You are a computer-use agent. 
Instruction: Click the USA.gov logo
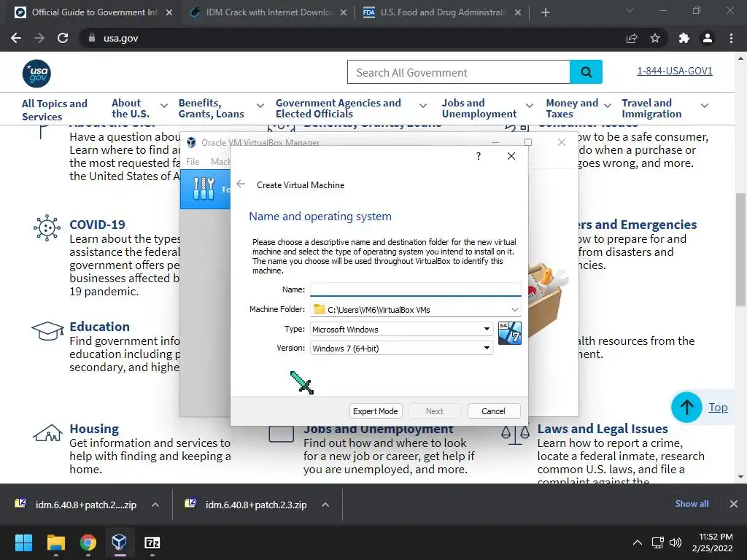[x=36, y=74]
